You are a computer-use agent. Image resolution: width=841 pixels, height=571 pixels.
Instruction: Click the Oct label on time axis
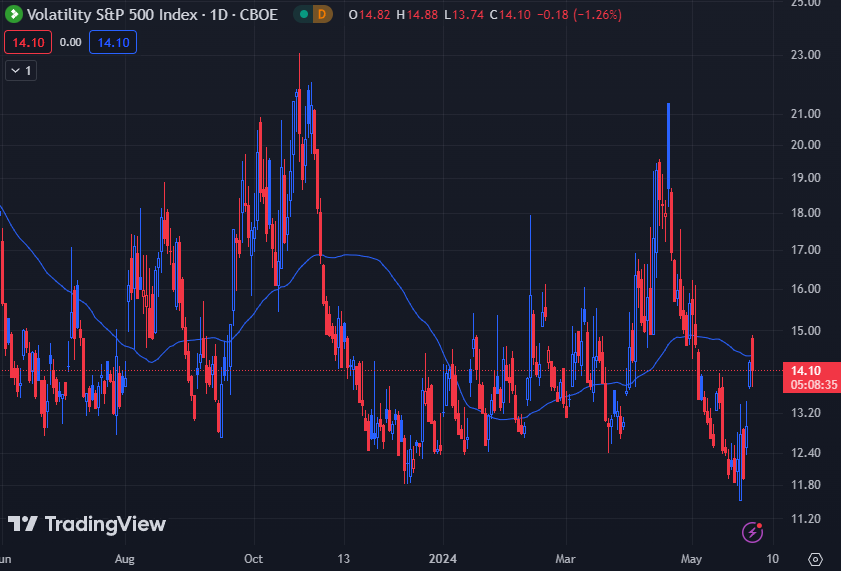pos(253,559)
